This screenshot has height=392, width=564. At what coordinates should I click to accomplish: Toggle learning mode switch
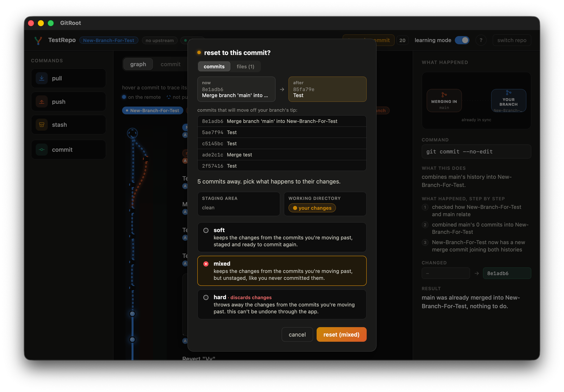(x=462, y=40)
